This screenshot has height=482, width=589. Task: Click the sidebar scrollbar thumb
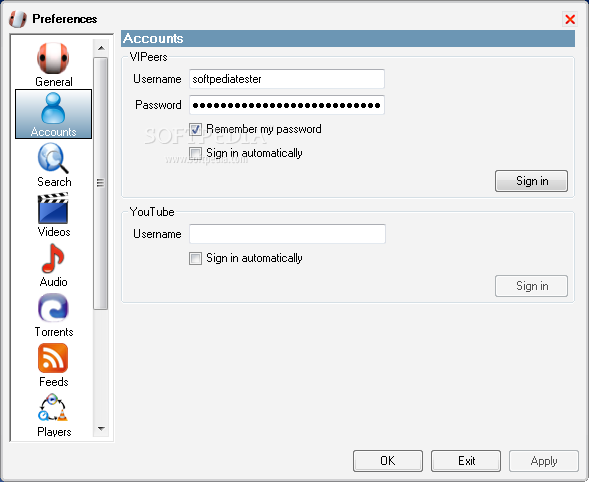tap(100, 183)
